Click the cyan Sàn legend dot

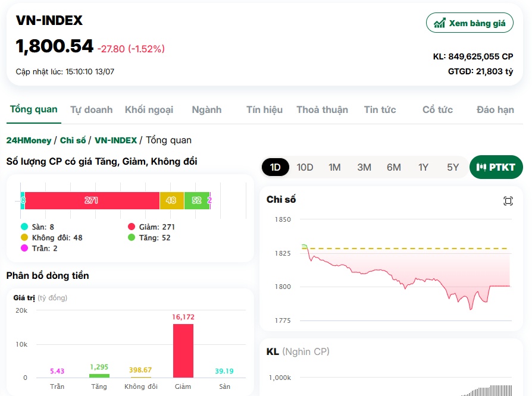pos(24,227)
